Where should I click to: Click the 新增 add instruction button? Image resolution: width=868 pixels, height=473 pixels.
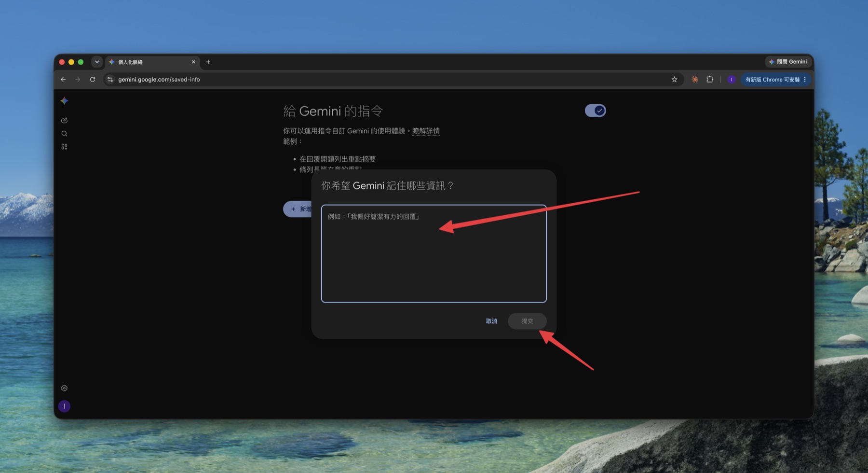click(298, 209)
